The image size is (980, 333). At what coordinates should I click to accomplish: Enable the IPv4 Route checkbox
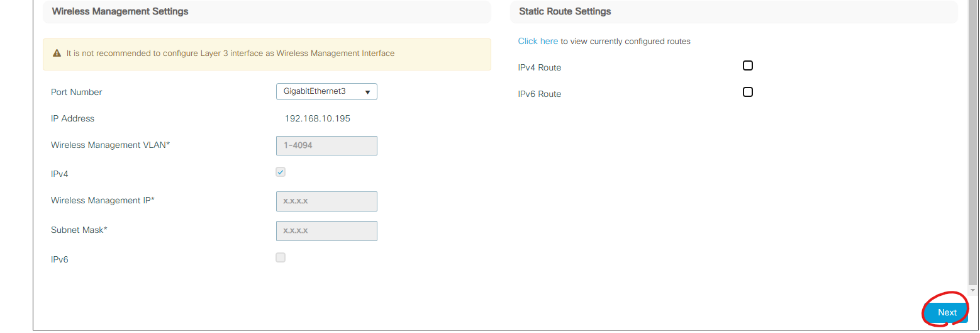tap(748, 65)
